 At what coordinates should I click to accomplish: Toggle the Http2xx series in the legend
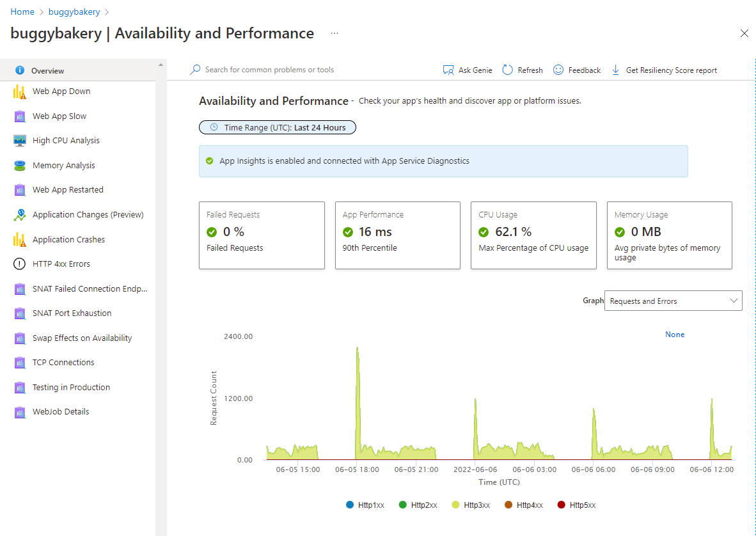tap(418, 505)
